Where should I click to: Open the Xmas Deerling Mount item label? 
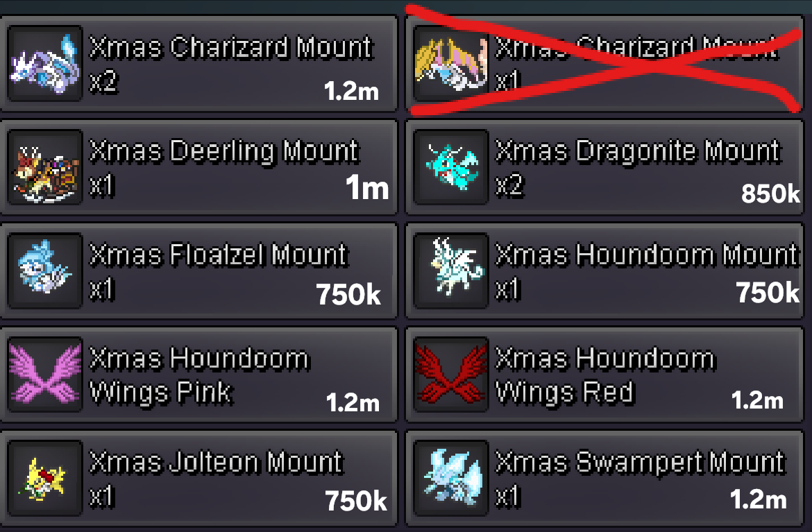pyautogui.click(x=223, y=152)
